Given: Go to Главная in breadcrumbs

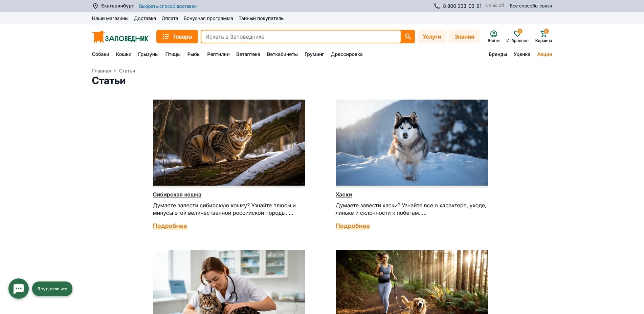Looking at the screenshot, I should [x=102, y=71].
